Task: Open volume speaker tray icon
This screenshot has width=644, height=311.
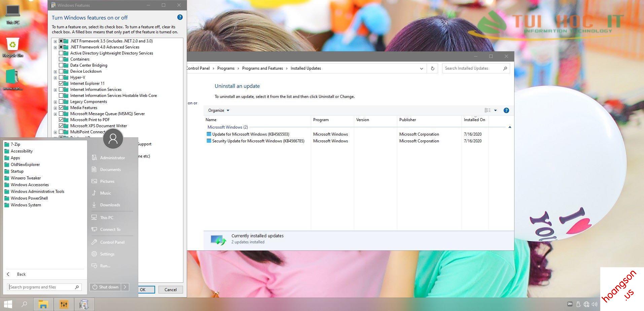Action: (595, 304)
